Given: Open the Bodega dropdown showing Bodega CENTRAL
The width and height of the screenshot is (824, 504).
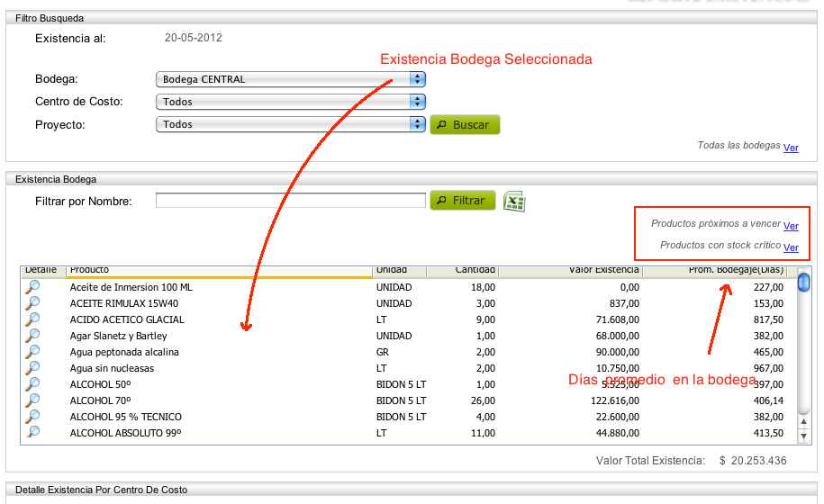Looking at the screenshot, I should (x=291, y=79).
